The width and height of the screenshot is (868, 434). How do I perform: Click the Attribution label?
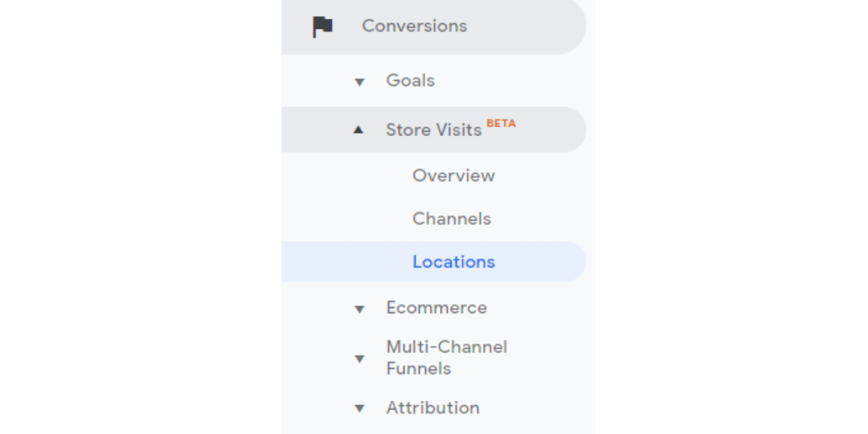433,408
